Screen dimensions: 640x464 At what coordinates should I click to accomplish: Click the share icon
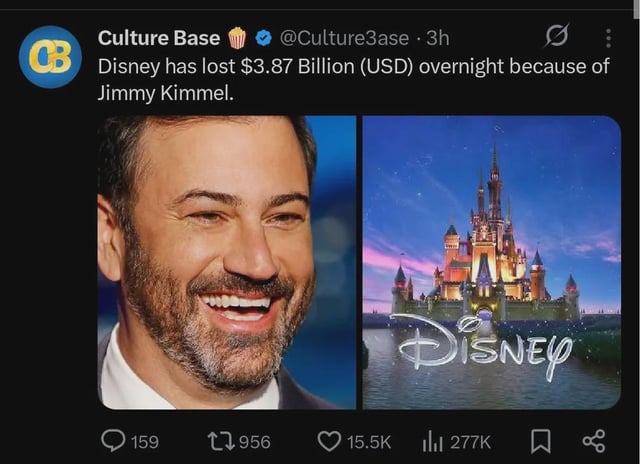point(593,441)
